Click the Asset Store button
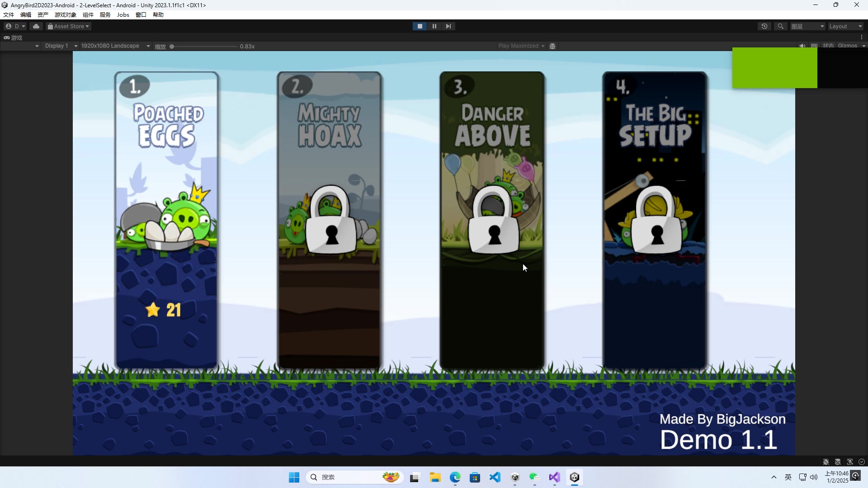This screenshot has width=868, height=488. click(x=69, y=26)
